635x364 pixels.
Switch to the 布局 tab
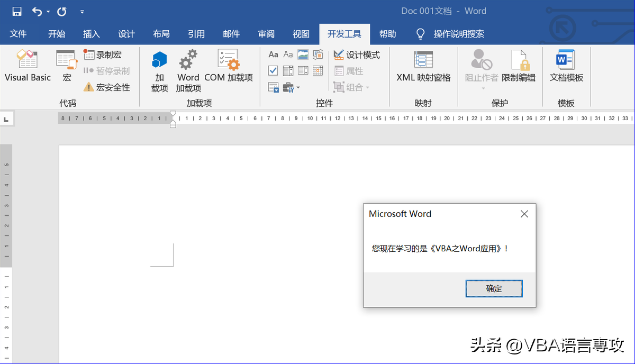161,34
